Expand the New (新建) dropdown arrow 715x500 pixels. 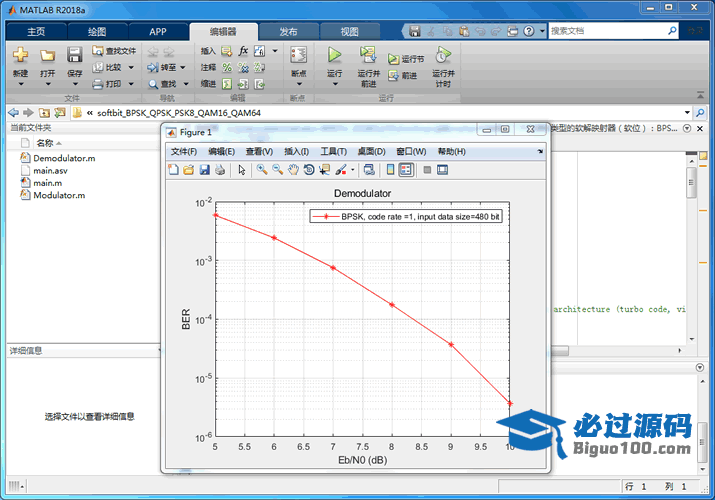pos(21,84)
